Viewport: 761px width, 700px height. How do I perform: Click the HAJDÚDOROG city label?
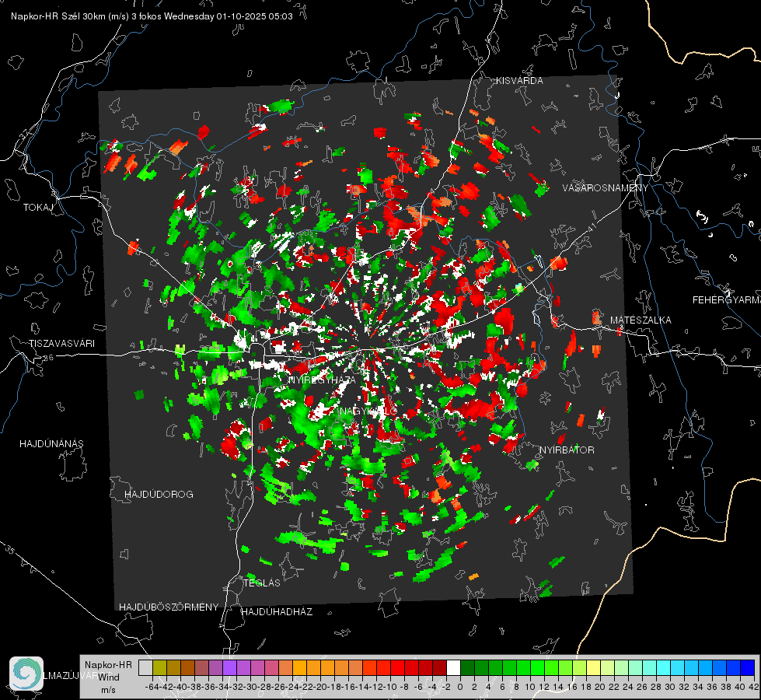coord(159,494)
